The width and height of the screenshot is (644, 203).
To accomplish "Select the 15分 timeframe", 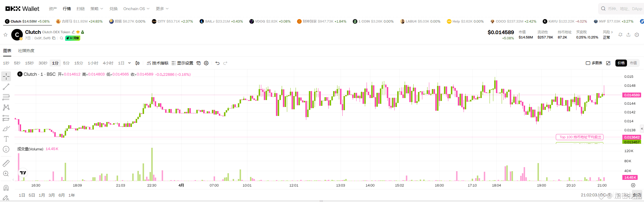I will pos(79,63).
